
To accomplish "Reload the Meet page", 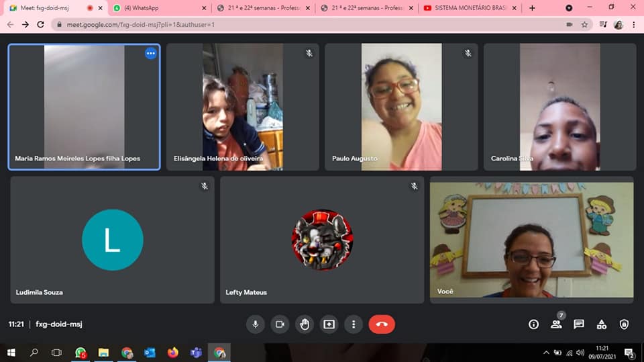I will point(40,25).
